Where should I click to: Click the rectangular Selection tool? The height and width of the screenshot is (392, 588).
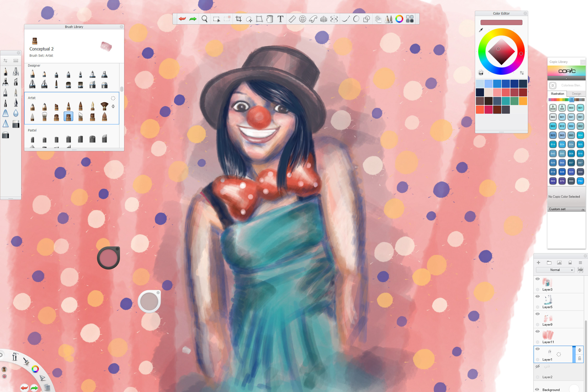click(x=216, y=19)
